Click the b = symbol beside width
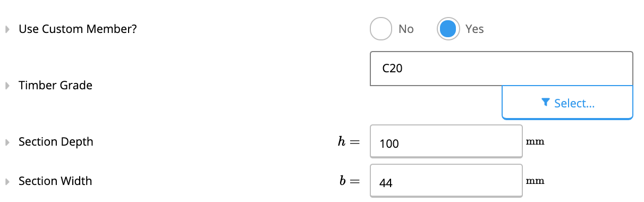Screen dimensions: 644x202 (350, 181)
